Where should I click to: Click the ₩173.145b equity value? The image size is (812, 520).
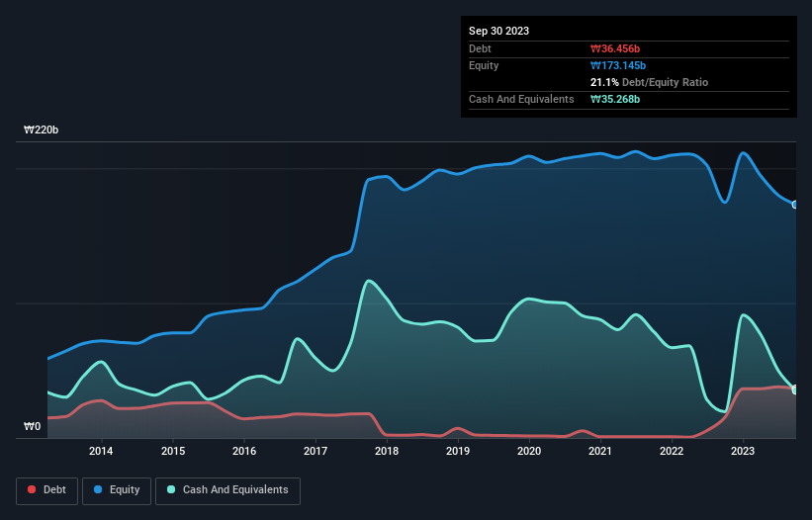pos(618,65)
